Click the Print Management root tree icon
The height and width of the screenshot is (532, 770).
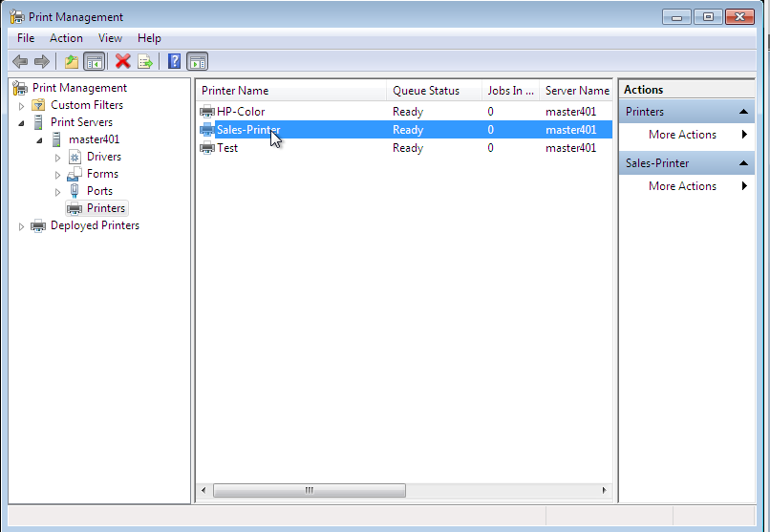(20, 88)
